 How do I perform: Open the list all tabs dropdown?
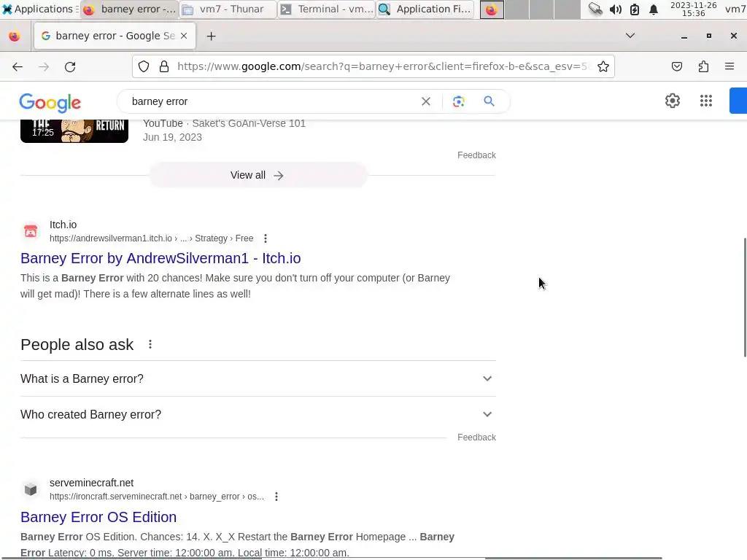click(630, 36)
